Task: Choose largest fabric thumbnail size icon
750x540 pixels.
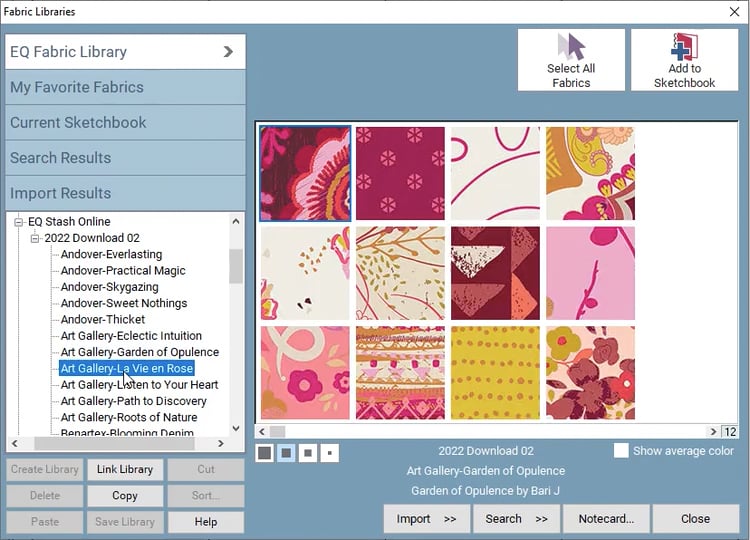Action: tap(265, 452)
